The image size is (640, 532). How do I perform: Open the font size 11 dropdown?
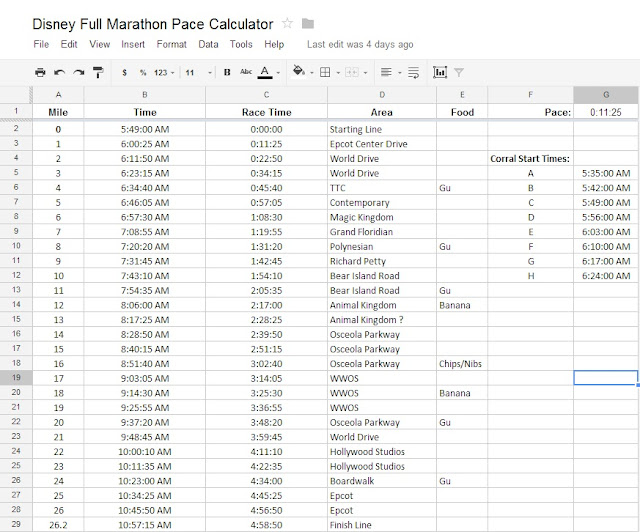point(198,73)
